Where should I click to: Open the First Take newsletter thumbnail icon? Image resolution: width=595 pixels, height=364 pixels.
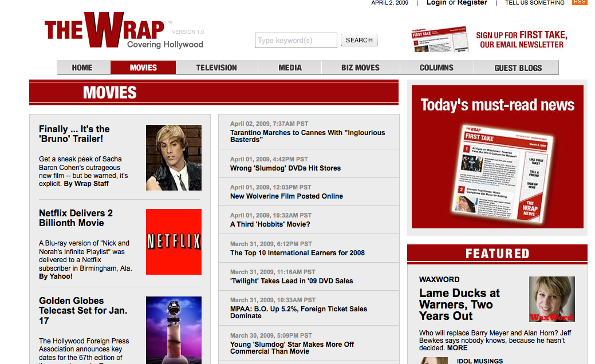[x=439, y=39]
